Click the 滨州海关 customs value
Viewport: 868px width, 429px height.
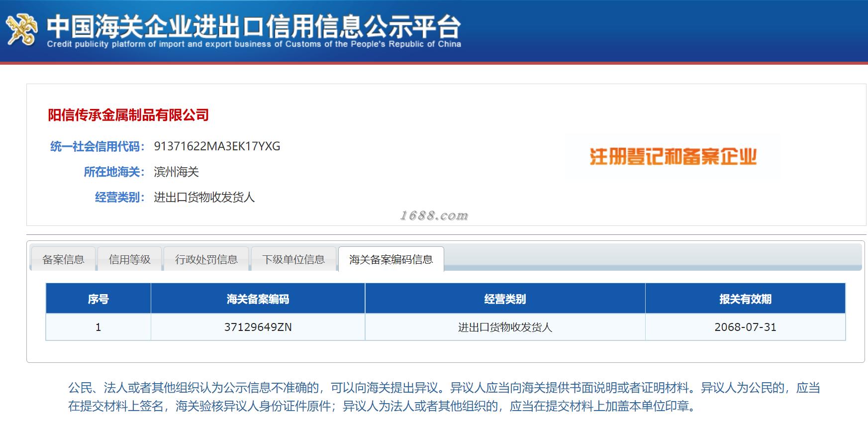click(176, 172)
